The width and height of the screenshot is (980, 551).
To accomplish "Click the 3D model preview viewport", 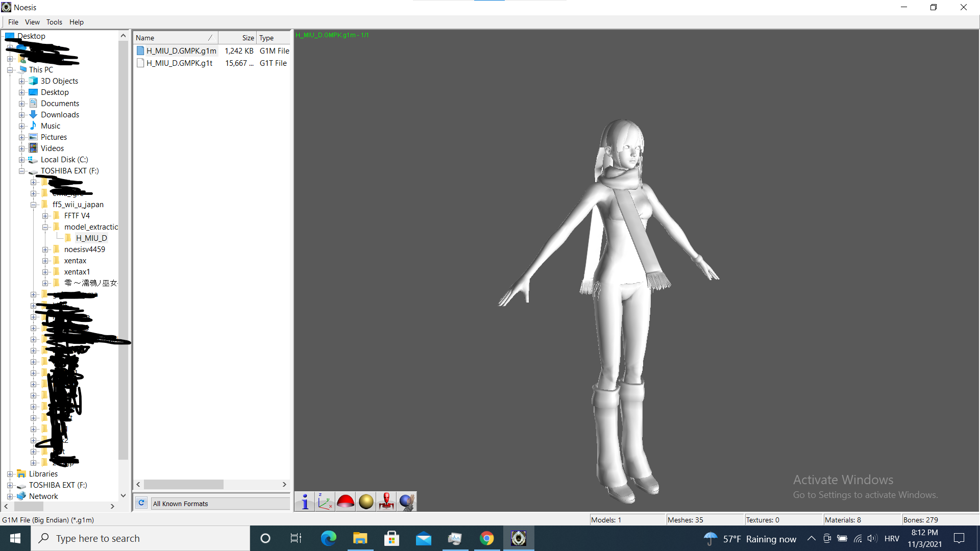I will tap(636, 270).
